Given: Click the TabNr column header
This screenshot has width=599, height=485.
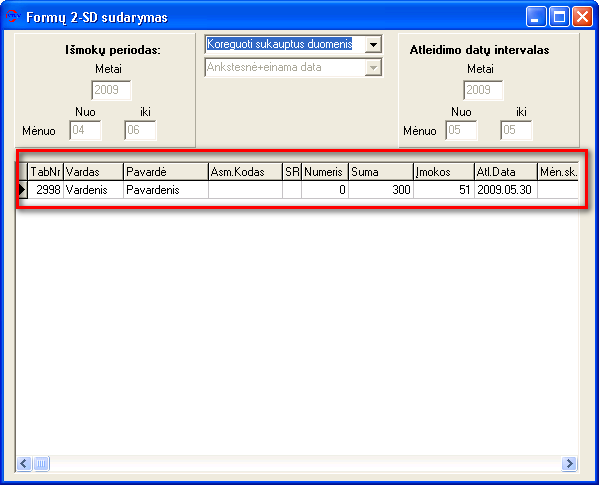Looking at the screenshot, I should click(x=45, y=172).
